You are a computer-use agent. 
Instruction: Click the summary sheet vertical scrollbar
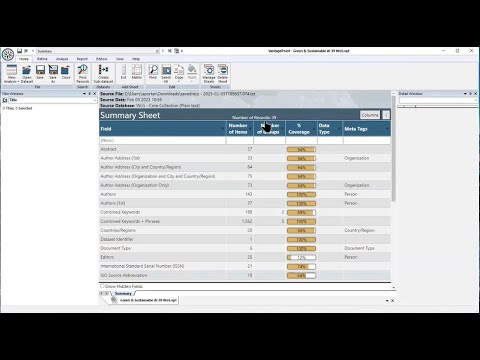(394, 149)
